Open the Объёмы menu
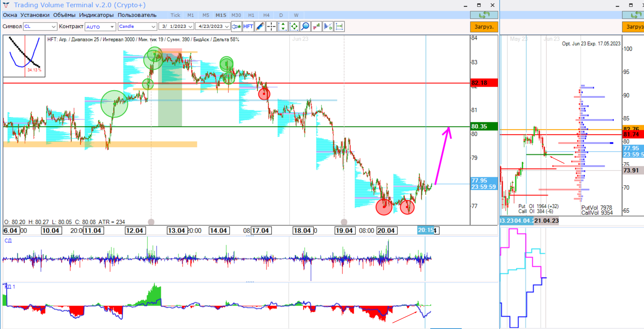This screenshot has height=329, width=644. [64, 15]
